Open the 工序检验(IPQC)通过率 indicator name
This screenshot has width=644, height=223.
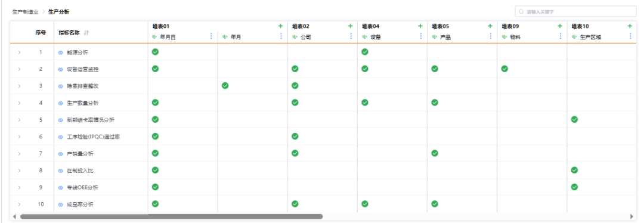(x=93, y=137)
